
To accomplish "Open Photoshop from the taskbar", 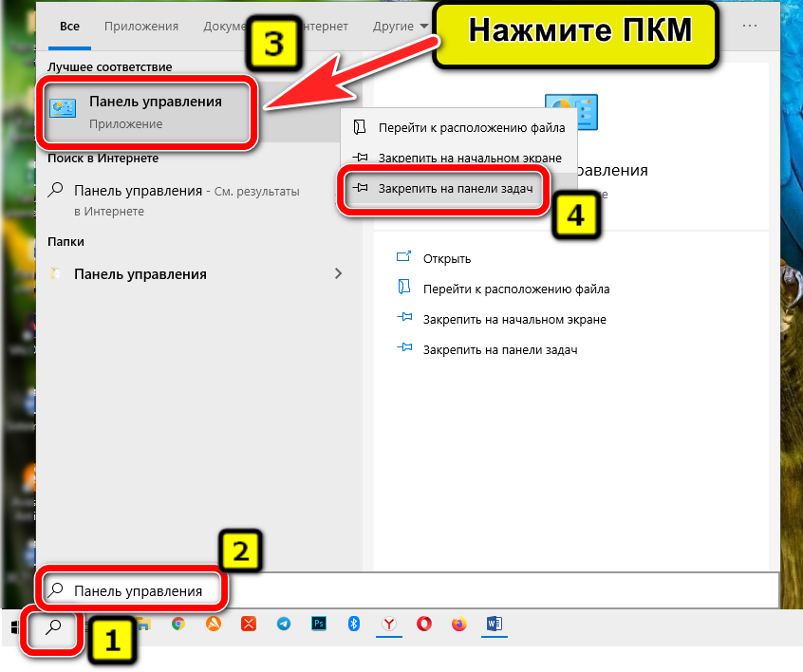I will (320, 624).
